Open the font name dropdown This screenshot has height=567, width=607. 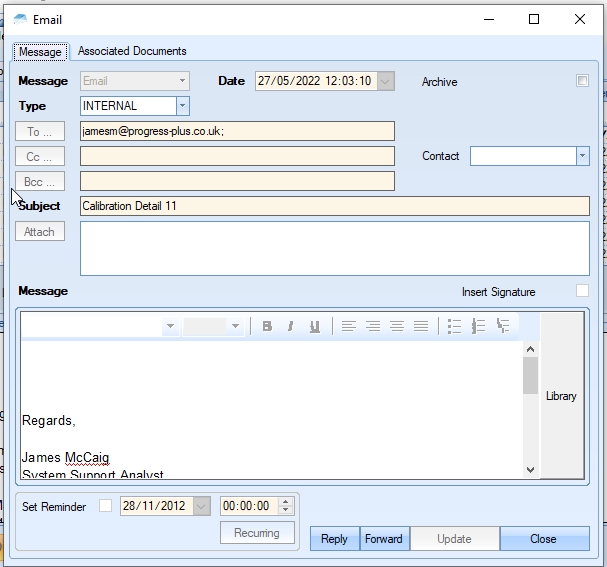click(170, 326)
